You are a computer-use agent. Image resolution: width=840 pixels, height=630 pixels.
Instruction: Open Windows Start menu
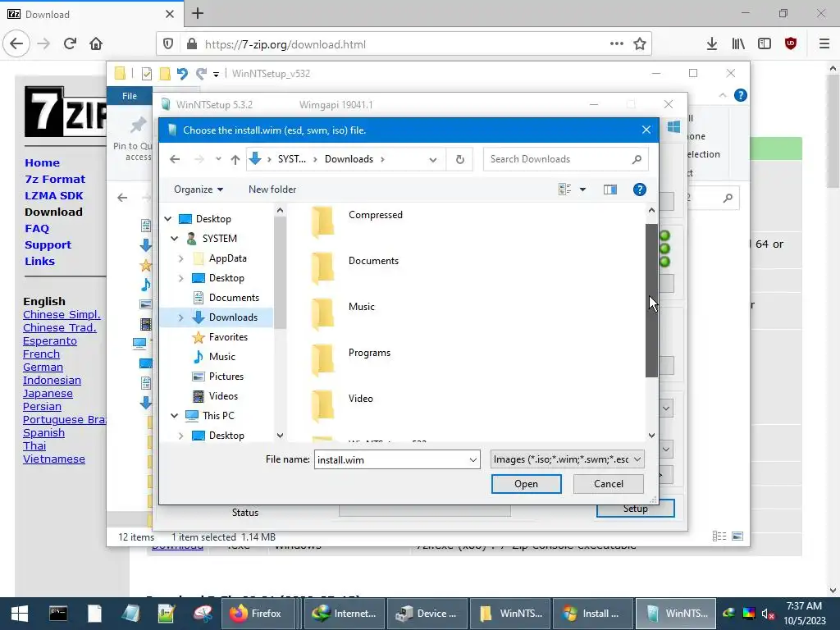click(x=20, y=614)
